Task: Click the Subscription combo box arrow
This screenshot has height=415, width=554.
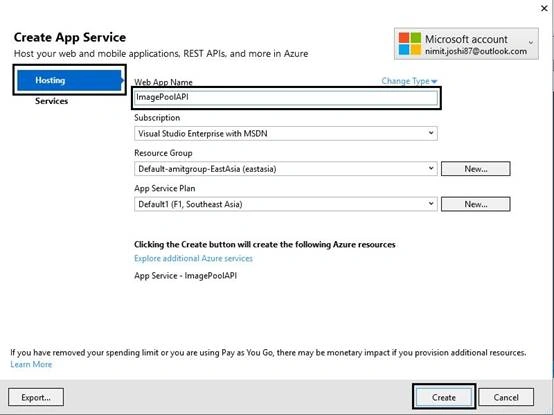Action: click(x=431, y=133)
